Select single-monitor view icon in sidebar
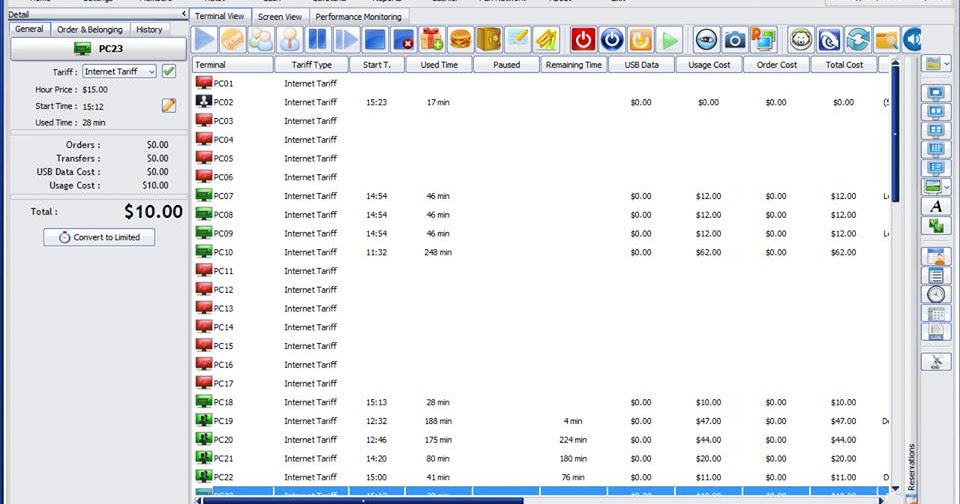Viewport: 960px width, 504px height. coord(936,93)
